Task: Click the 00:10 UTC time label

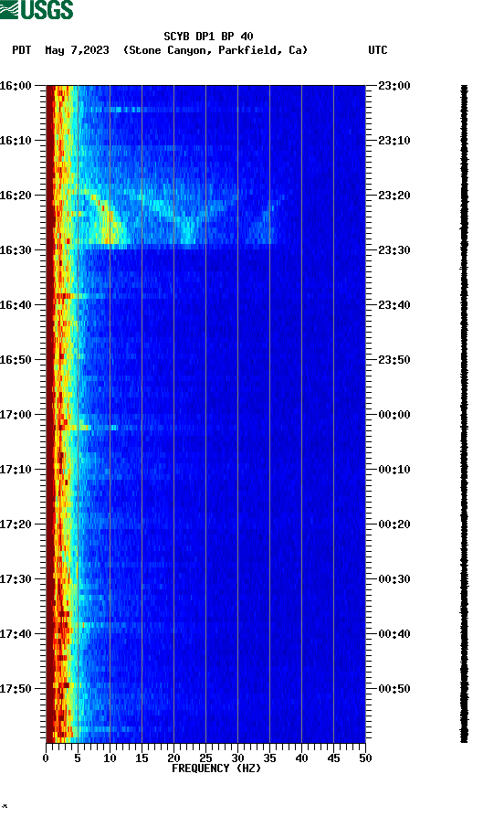Action: (394, 470)
